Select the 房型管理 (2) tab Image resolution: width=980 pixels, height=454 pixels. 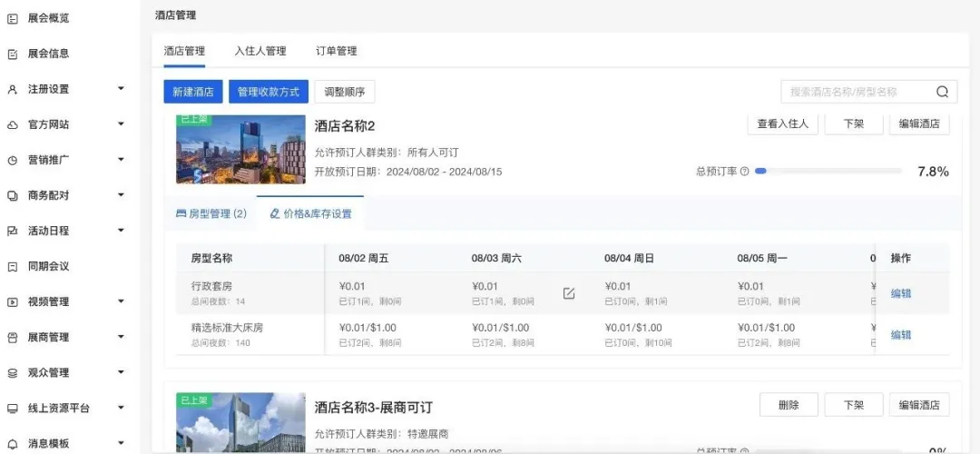211,214
